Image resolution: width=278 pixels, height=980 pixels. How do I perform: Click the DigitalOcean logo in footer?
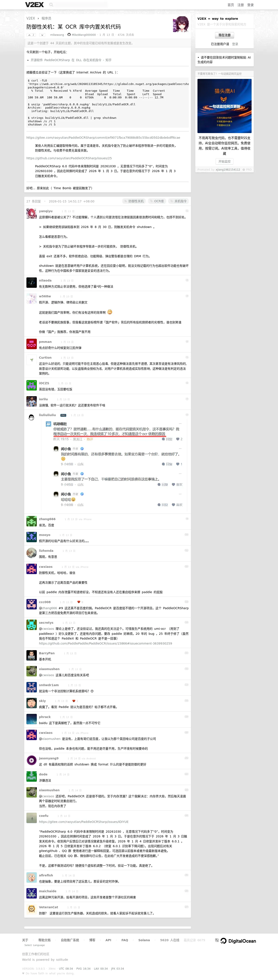pos(238,941)
